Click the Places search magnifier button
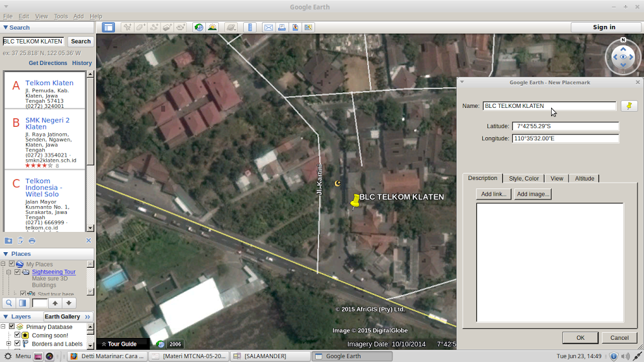 click(9, 303)
